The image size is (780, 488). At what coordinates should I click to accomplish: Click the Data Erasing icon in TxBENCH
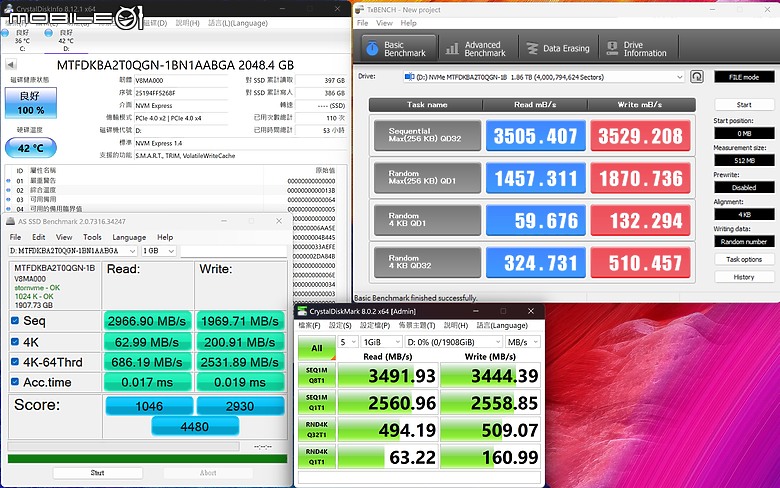[x=532, y=48]
